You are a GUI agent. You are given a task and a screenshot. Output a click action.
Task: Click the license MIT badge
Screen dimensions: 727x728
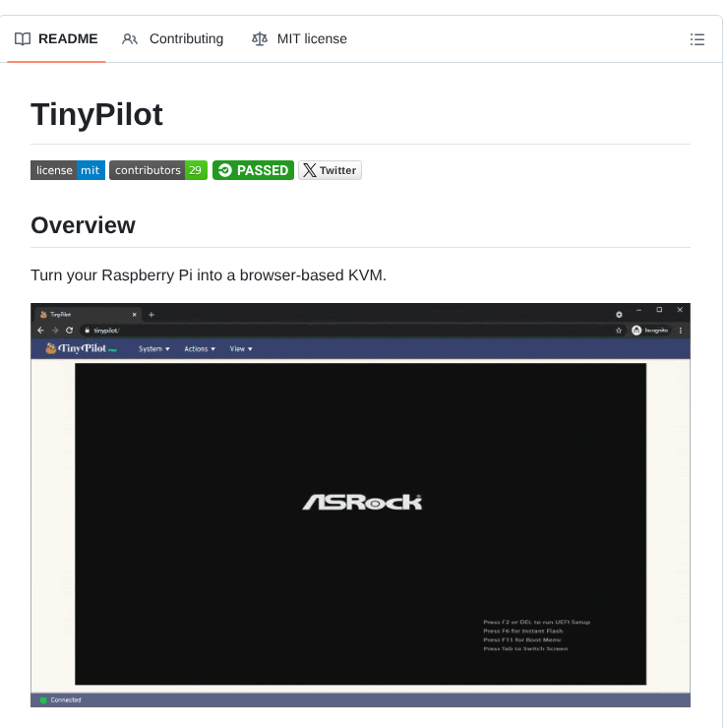[x=68, y=170]
